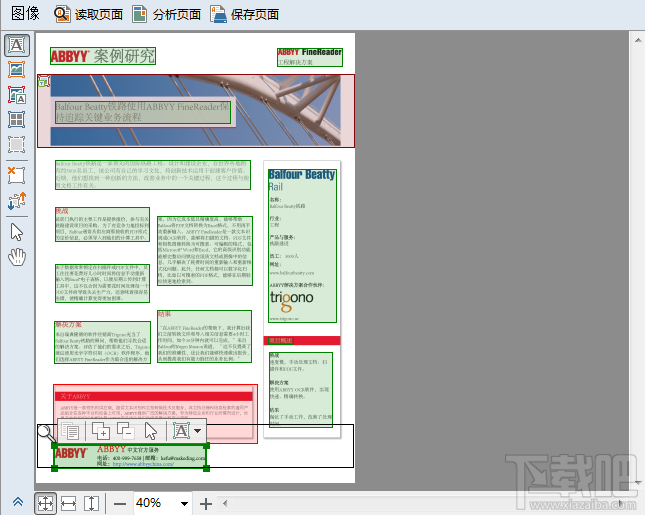Click the ABBYY 案例研究 title area

[103, 56]
